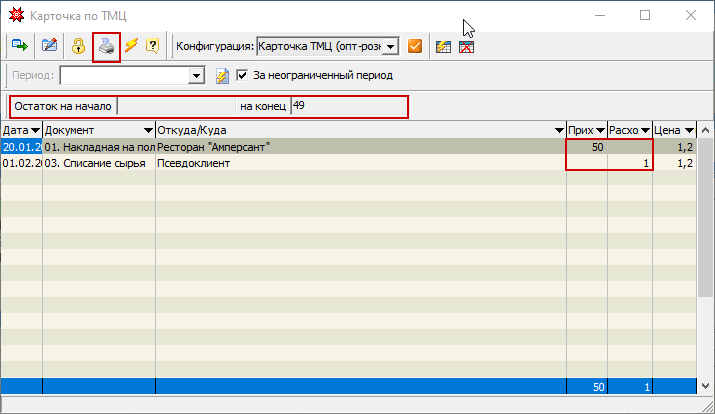Click the green arrow exit icon
This screenshot has height=414, width=715.
pos(20,46)
